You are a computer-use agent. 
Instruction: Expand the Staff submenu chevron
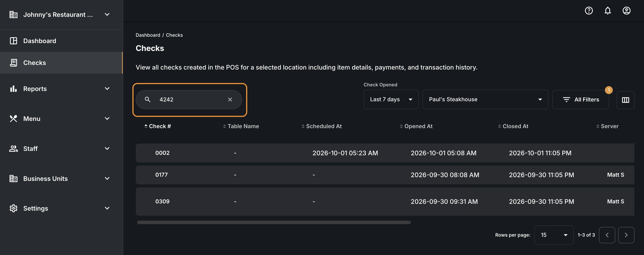pos(107,148)
